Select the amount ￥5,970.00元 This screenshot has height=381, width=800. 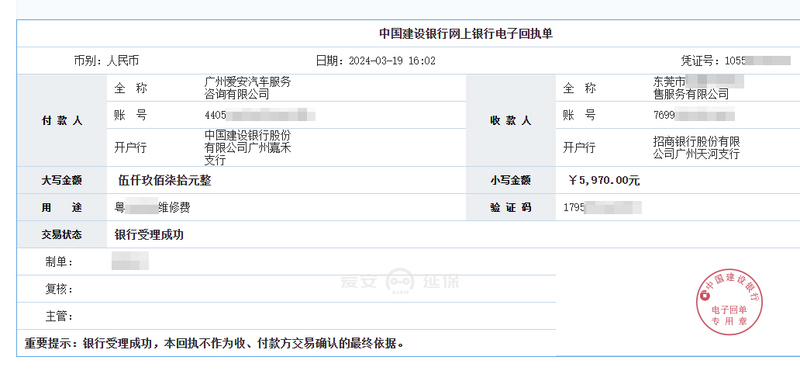tap(604, 181)
